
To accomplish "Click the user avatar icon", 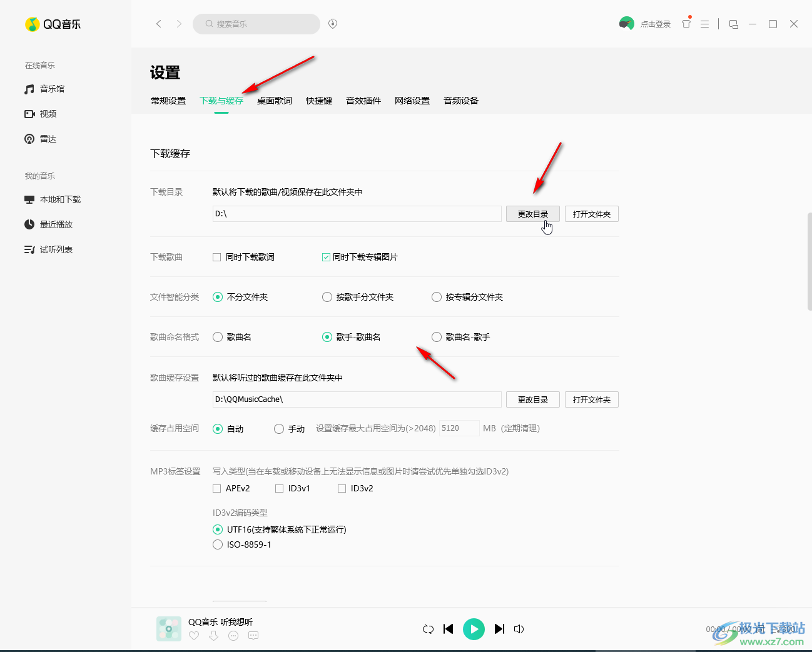I will 626,24.
